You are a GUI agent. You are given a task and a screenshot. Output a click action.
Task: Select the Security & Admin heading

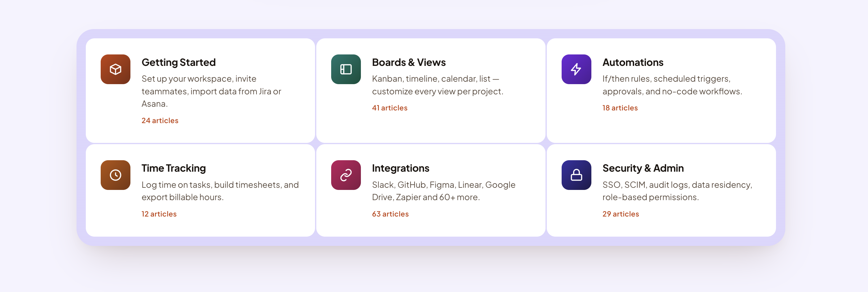(643, 168)
